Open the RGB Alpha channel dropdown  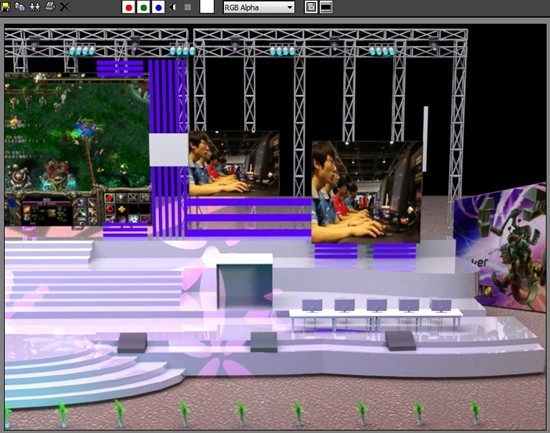[x=259, y=7]
